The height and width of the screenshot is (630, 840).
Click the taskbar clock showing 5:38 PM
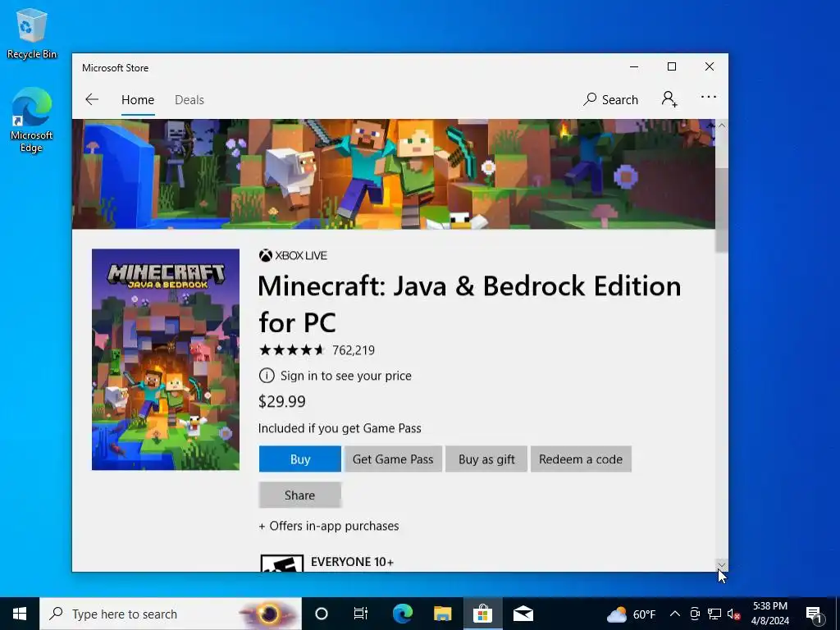(x=770, y=614)
